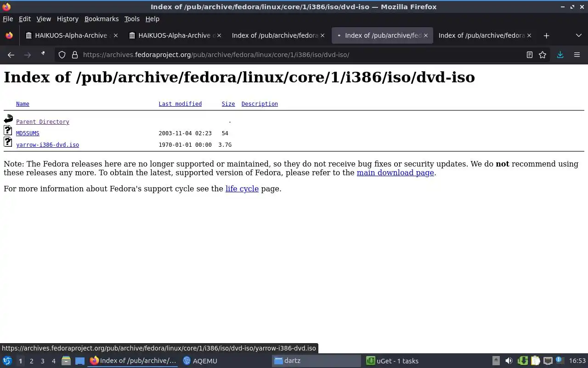
Task: Switch to virtual desktop 4
Action: (53, 361)
